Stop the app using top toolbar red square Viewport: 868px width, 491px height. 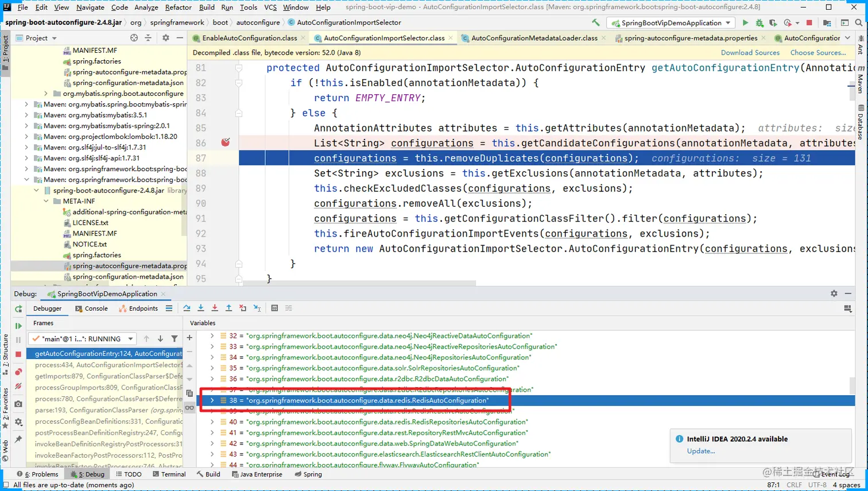[809, 22]
